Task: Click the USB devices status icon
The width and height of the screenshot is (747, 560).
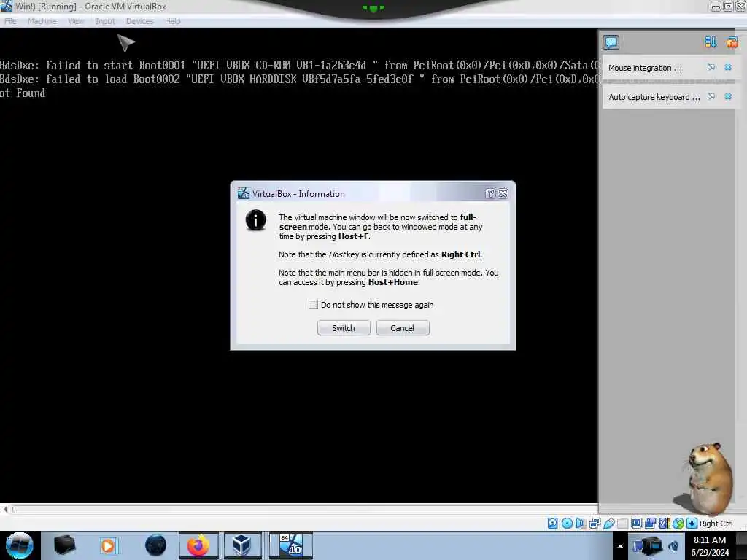Action: (608, 524)
